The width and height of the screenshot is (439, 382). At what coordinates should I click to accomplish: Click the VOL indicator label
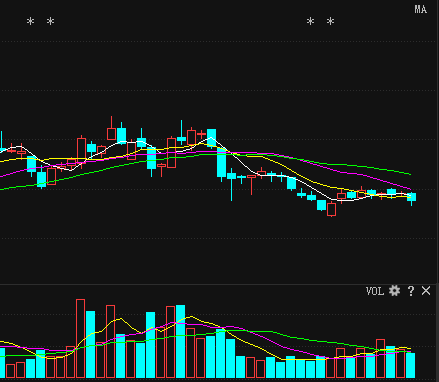[375, 291]
